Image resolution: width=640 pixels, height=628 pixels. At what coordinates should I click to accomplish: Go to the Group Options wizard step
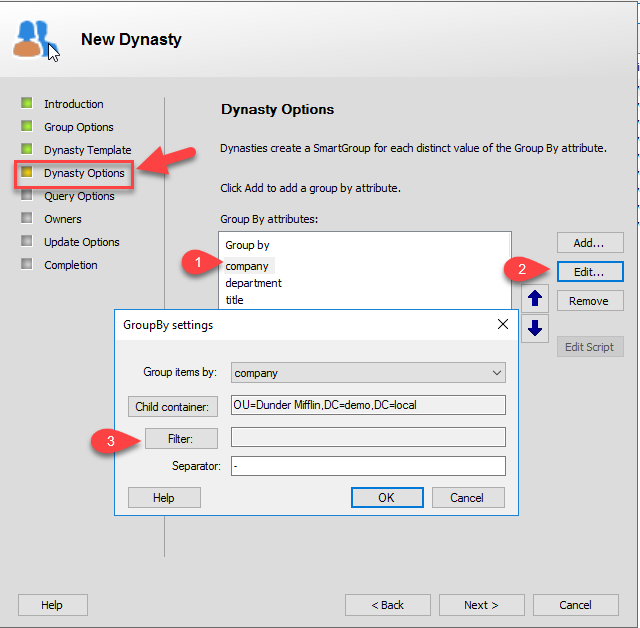pyautogui.click(x=79, y=127)
